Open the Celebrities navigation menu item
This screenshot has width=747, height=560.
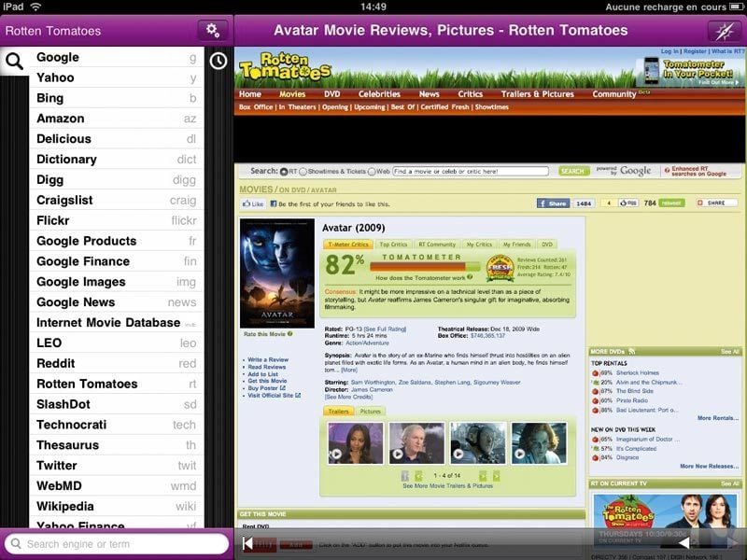pyautogui.click(x=379, y=94)
